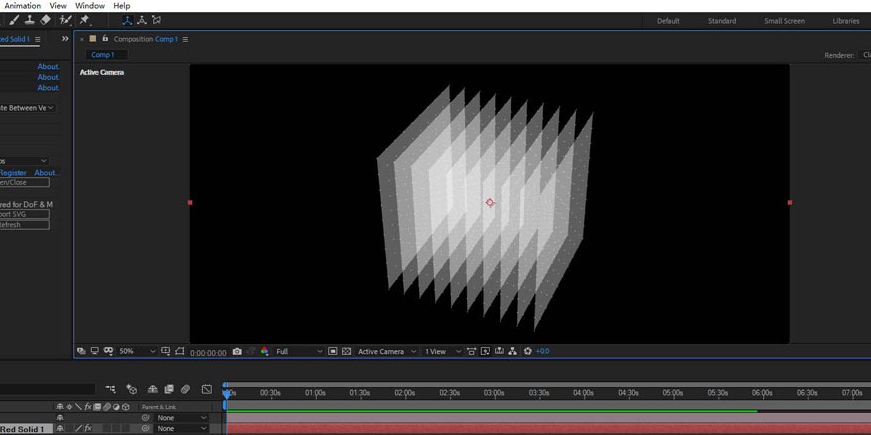Expand hidden panels with double-chevron
Image resolution: width=871 pixels, height=435 pixels.
pyautogui.click(x=65, y=39)
